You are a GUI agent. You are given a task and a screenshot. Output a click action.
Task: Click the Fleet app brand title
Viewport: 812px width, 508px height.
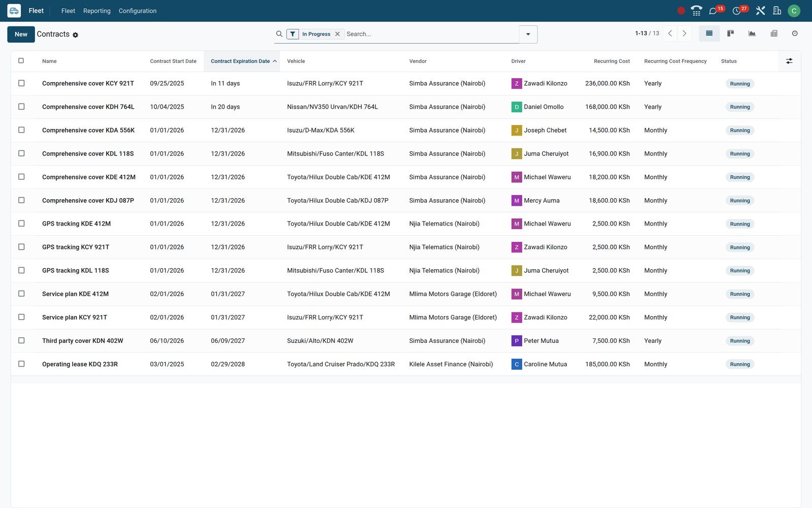[36, 11]
